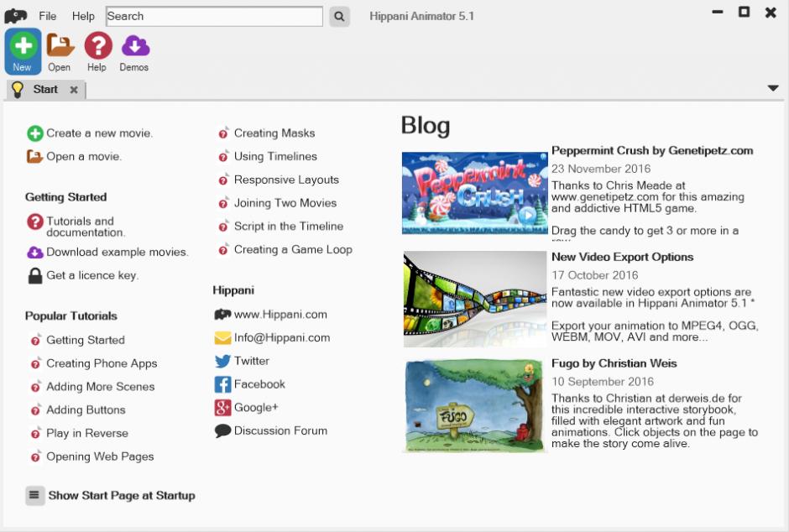
Task: Click Get a licence key link
Action: click(x=92, y=275)
